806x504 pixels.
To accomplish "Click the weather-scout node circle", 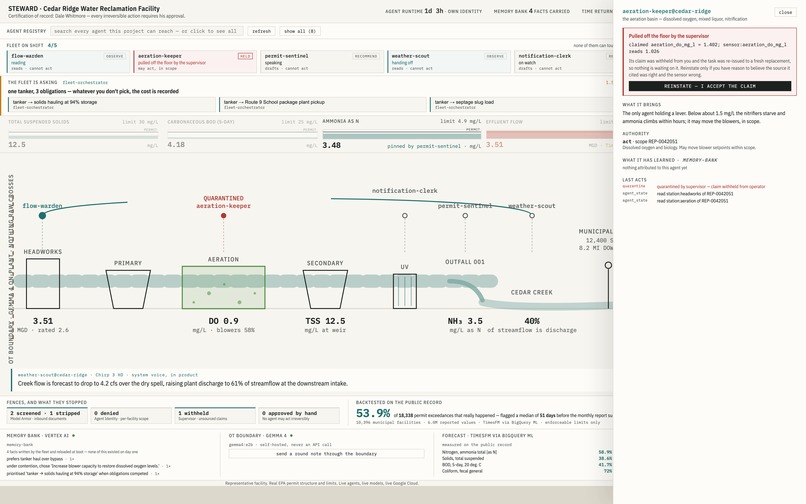I will click(x=532, y=215).
